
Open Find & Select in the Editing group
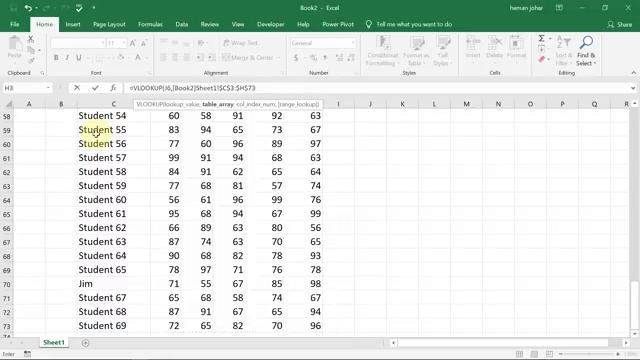586,51
